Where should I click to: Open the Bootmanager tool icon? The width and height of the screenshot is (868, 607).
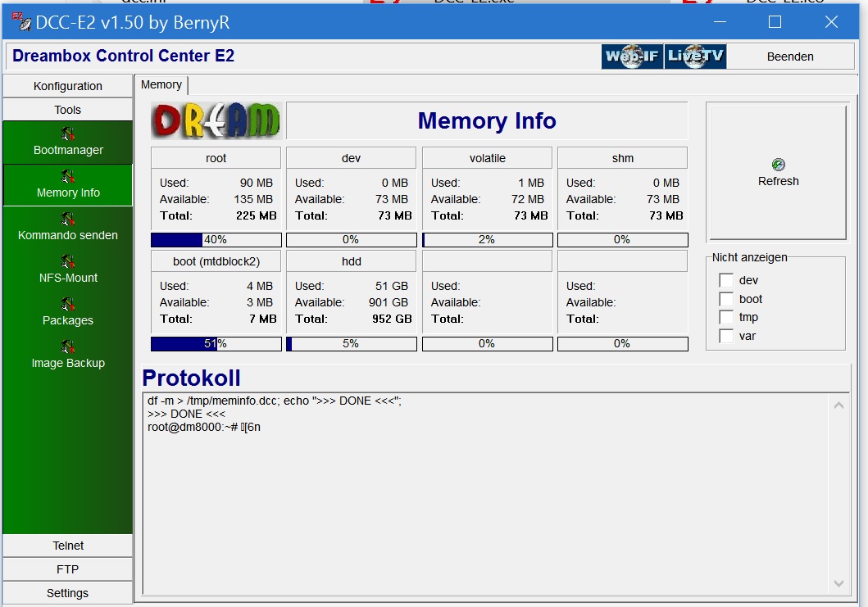(68, 134)
